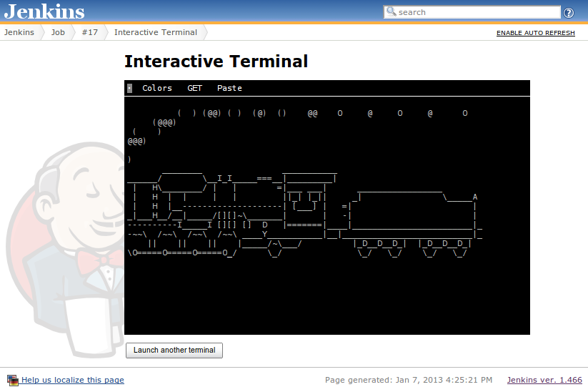The image size is (588, 392).
Task: Focus the search input field
Action: click(x=472, y=12)
